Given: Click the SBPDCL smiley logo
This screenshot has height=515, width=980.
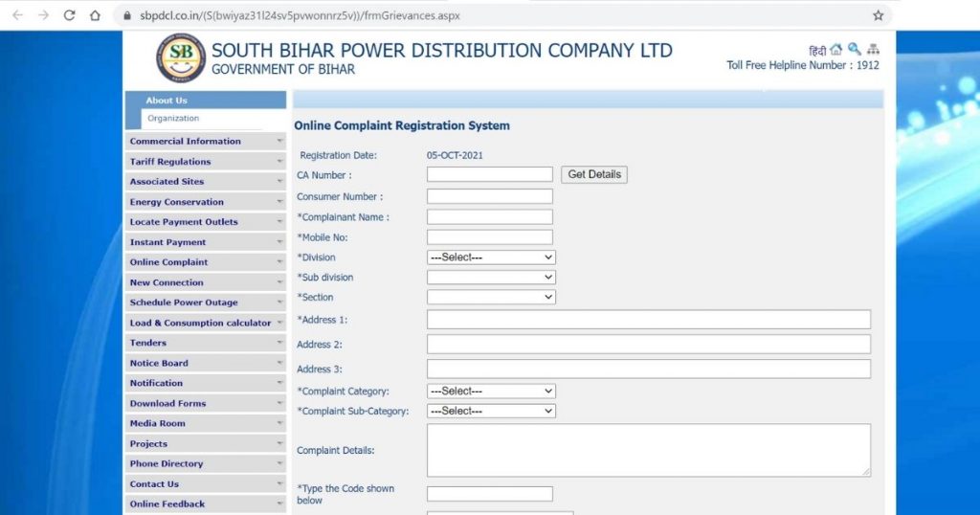Looking at the screenshot, I should [181, 58].
